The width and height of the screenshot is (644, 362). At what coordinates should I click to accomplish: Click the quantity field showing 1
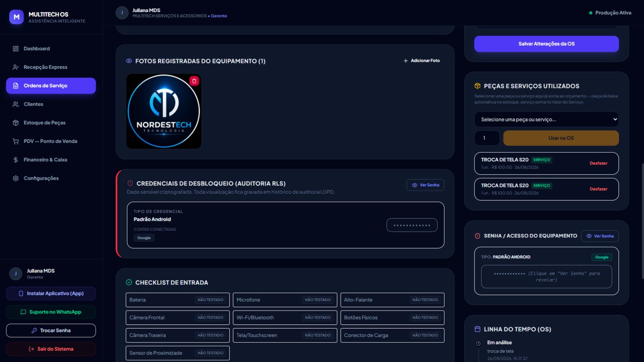(487, 138)
